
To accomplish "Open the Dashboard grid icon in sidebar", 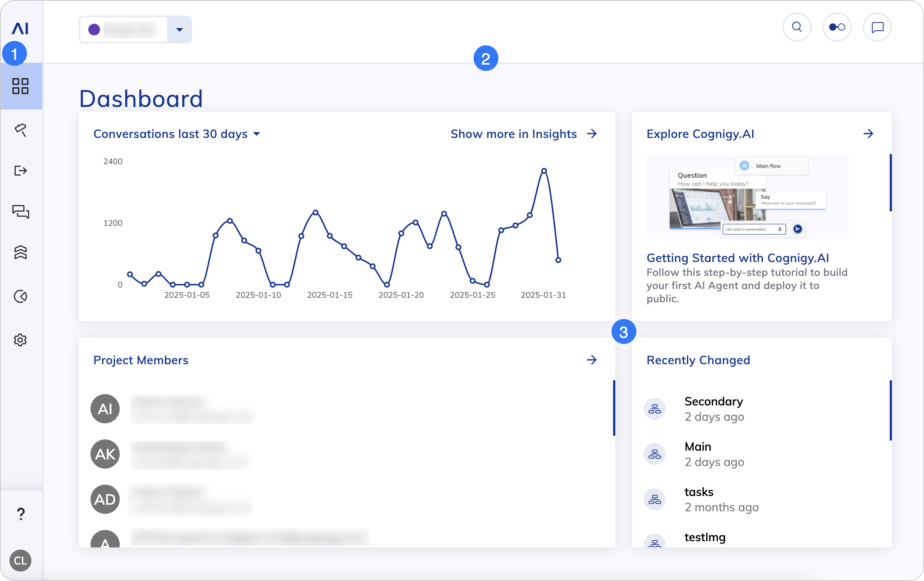I will click(20, 86).
